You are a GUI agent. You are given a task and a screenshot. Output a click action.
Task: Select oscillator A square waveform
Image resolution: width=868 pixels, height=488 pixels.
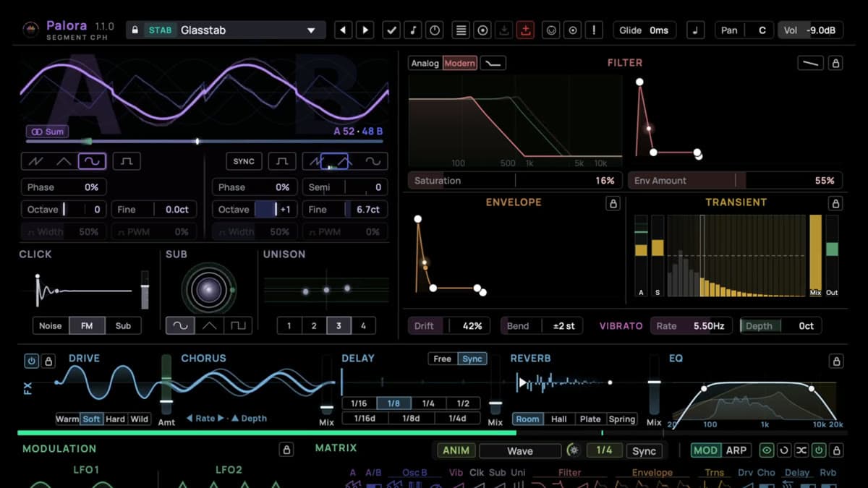127,161
